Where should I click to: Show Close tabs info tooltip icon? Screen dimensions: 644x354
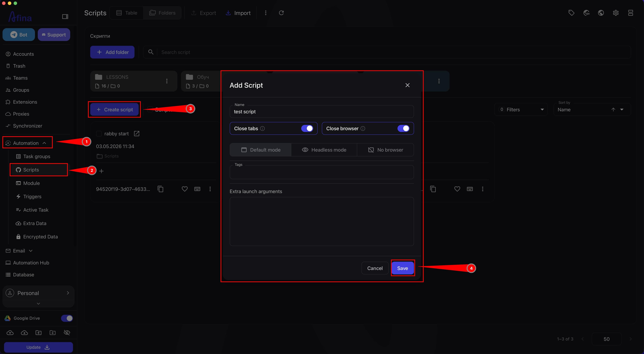coord(262,128)
